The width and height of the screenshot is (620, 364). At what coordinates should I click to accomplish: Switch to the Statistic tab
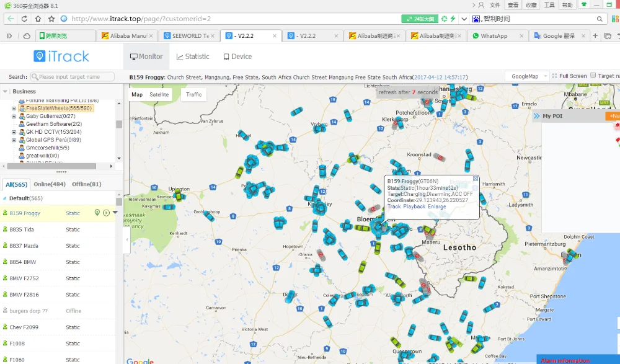(x=193, y=56)
